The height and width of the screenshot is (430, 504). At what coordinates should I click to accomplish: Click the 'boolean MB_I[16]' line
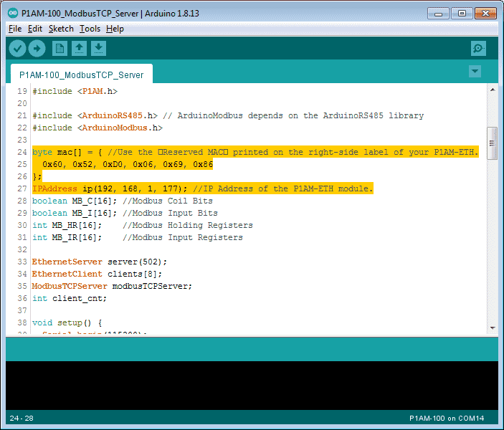coord(125,213)
